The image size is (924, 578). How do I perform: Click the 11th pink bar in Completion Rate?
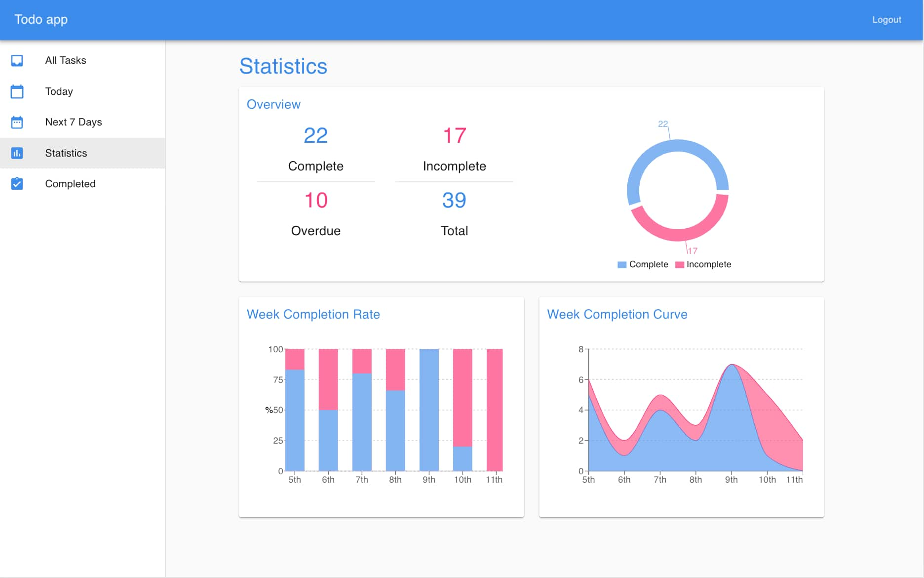point(495,410)
